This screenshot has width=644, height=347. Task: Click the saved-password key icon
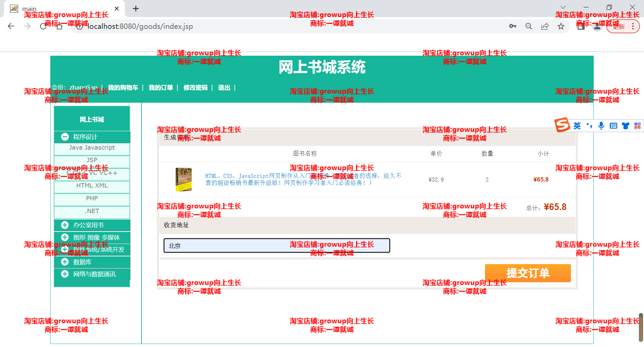click(513, 26)
